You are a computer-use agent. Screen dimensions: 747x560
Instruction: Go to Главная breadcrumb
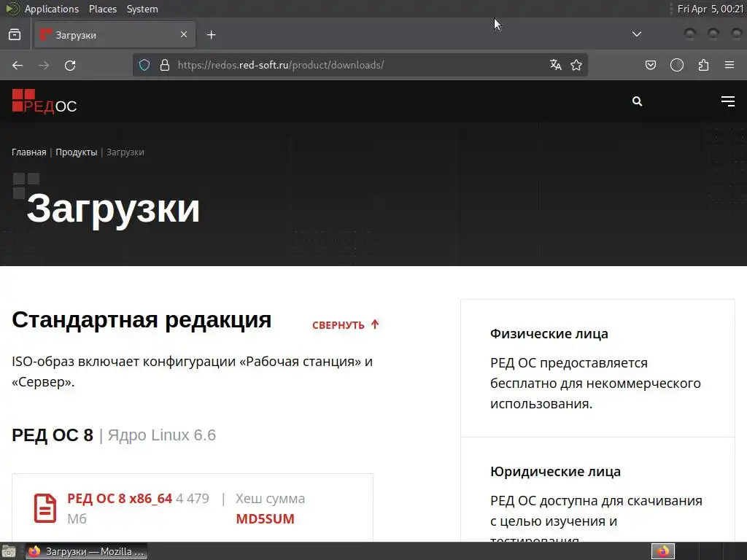tap(29, 152)
